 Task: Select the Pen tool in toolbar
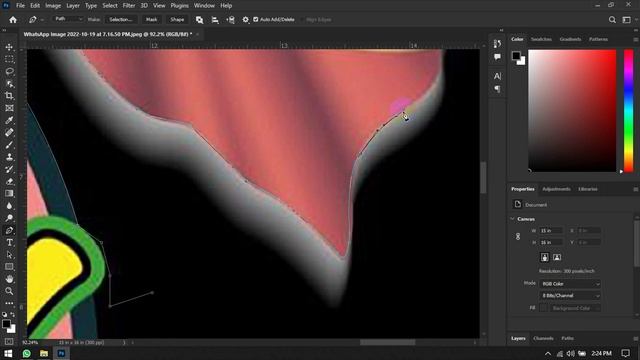click(9, 230)
